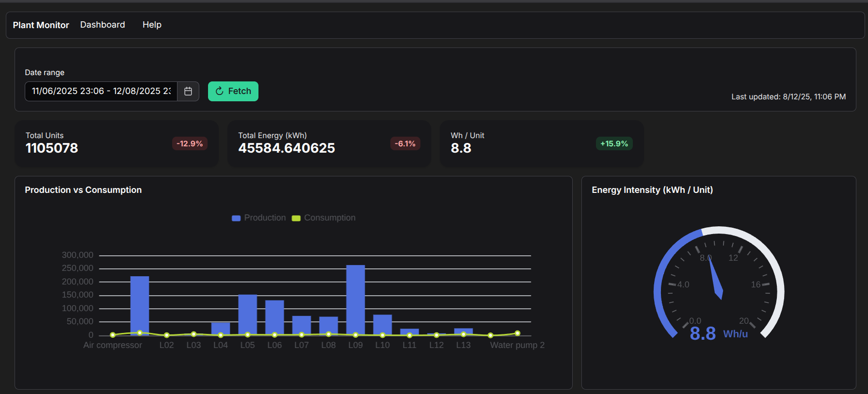Click the blue Production legend swatch
868x394 pixels.
click(x=236, y=218)
